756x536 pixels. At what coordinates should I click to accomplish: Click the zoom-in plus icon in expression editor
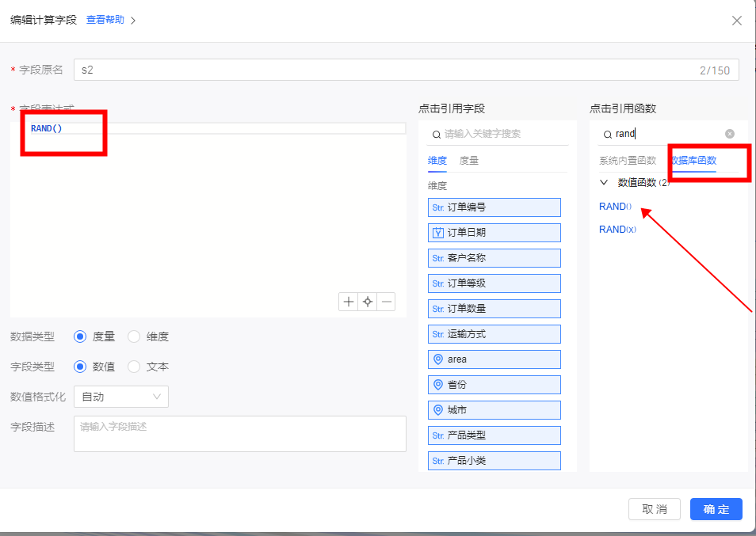pyautogui.click(x=348, y=302)
